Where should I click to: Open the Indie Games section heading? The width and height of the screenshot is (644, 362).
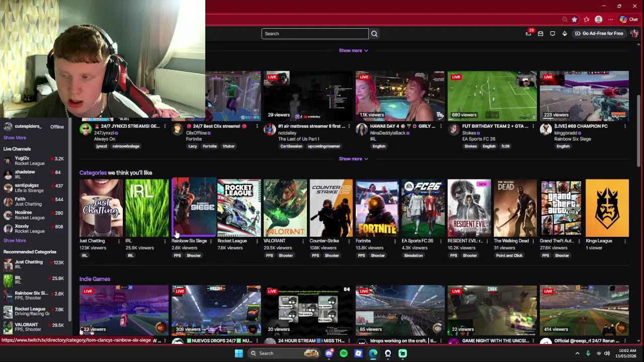[95, 279]
